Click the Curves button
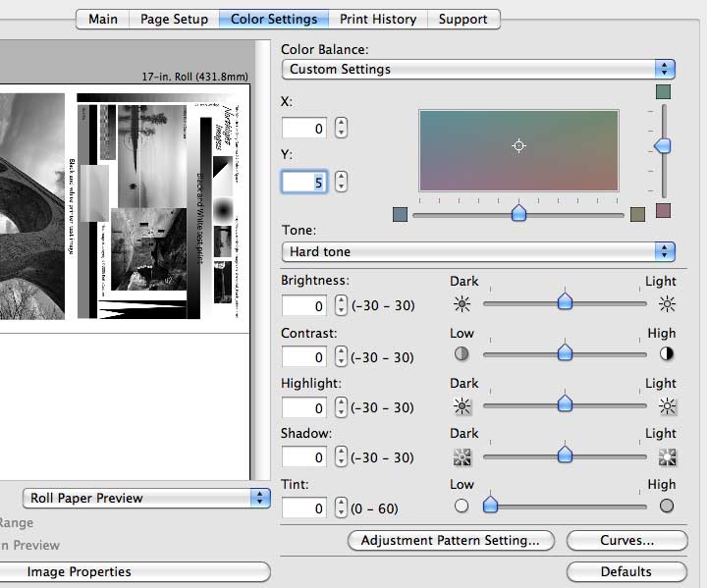This screenshot has width=707, height=588. click(626, 540)
